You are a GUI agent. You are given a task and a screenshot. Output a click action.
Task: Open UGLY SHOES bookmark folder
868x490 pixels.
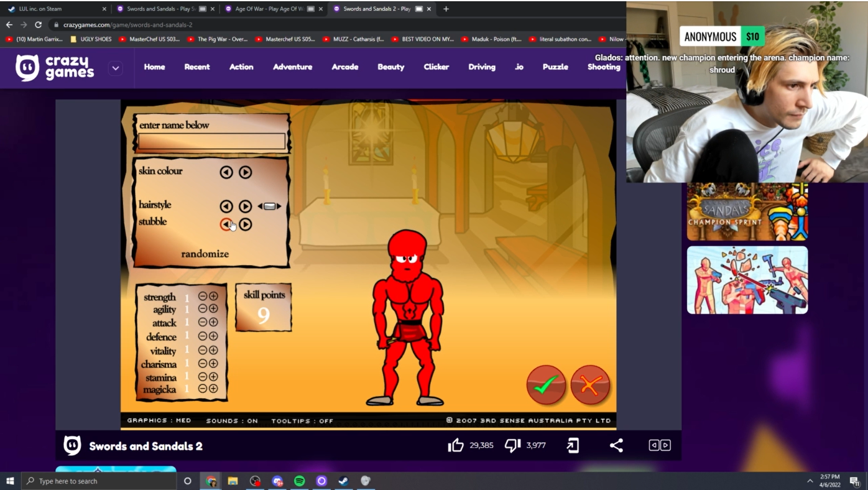click(x=91, y=39)
